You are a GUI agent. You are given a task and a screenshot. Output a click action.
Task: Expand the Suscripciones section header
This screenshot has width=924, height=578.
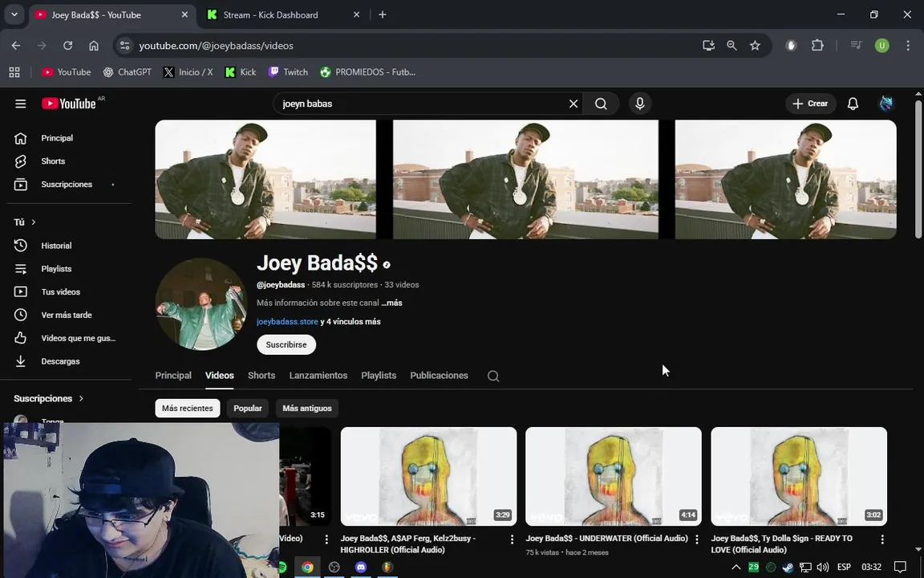(x=49, y=399)
